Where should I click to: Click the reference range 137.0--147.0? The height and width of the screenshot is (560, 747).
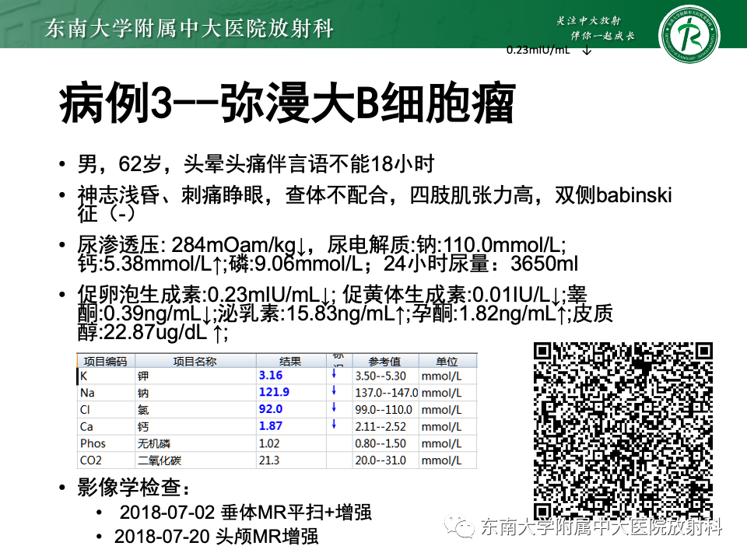pyautogui.click(x=387, y=393)
